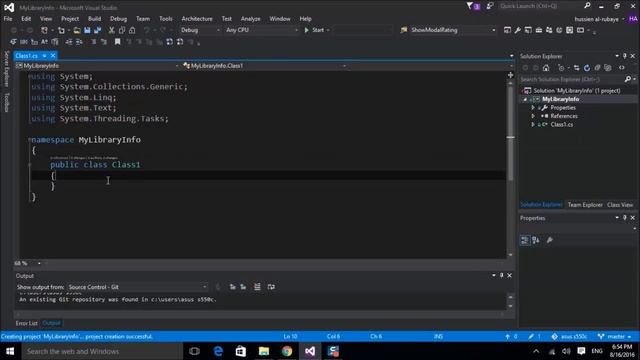
Task: Click the wrench icon in the top-right toolbar
Action: coord(518,30)
